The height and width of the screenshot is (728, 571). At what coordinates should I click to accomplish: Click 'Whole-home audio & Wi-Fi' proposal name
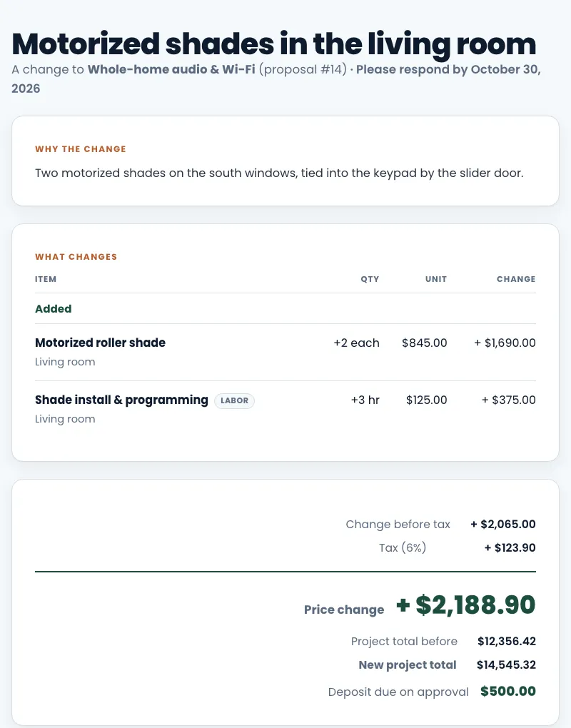point(171,70)
